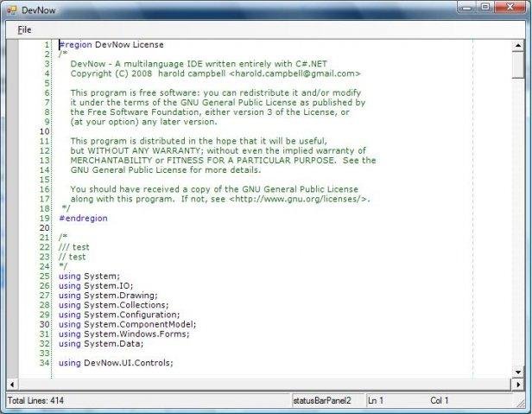Click the #endregion line in editor
532x414 pixels.
tap(83, 219)
